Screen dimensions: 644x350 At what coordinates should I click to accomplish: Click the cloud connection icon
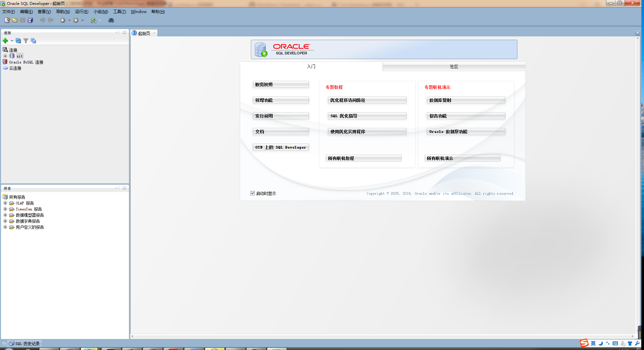click(x=5, y=68)
